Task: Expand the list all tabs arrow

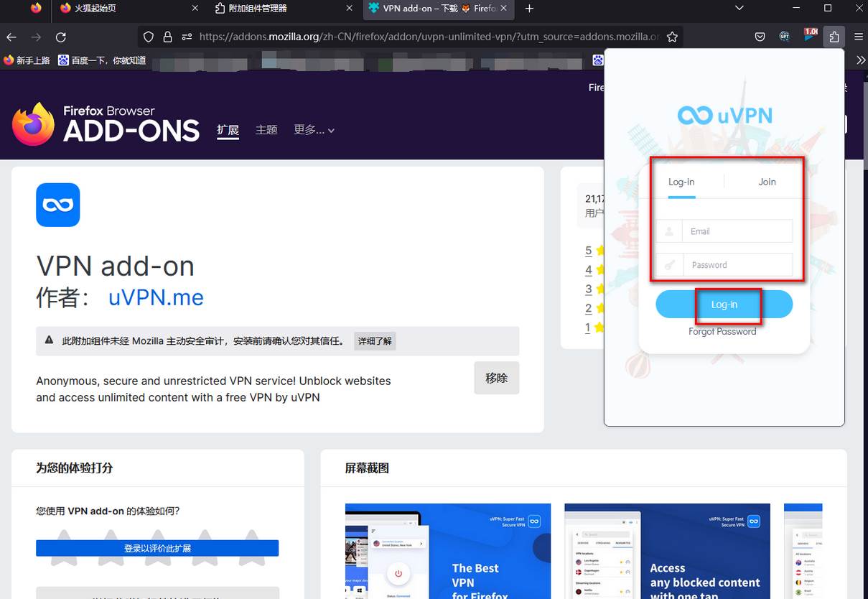Action: [x=739, y=8]
